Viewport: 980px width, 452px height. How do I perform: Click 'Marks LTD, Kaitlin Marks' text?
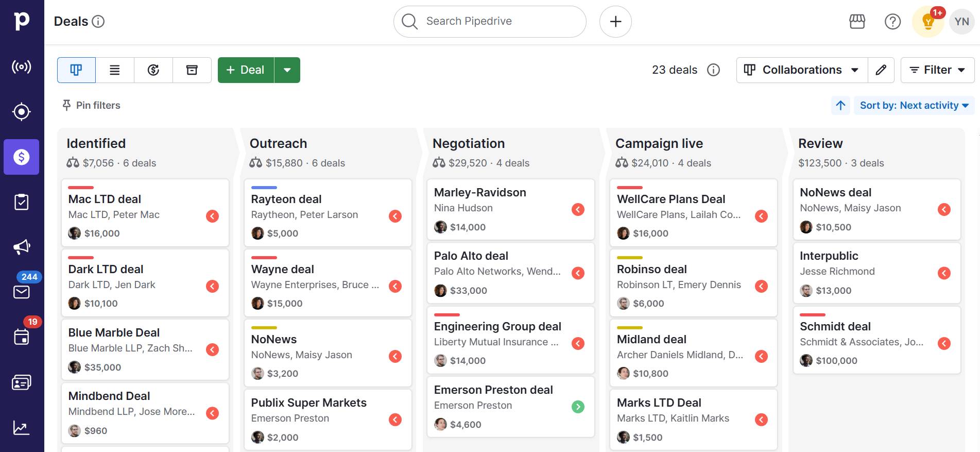click(673, 418)
